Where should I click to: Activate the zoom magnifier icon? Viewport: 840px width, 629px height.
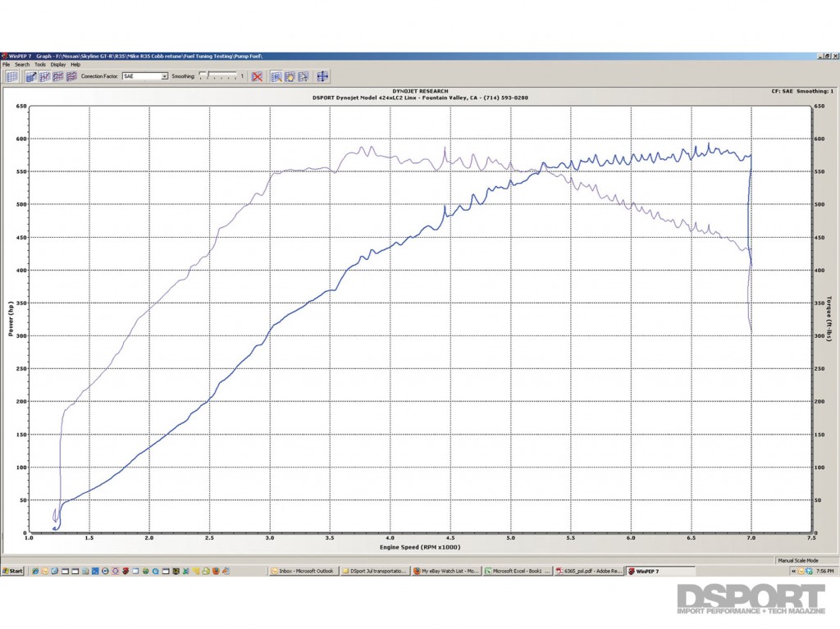click(278, 76)
